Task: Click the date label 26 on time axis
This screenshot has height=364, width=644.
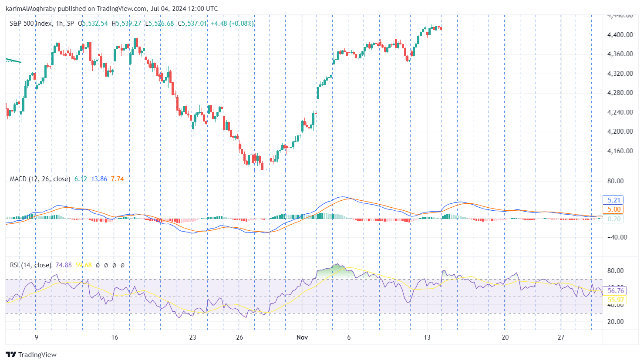Action: [x=239, y=337]
